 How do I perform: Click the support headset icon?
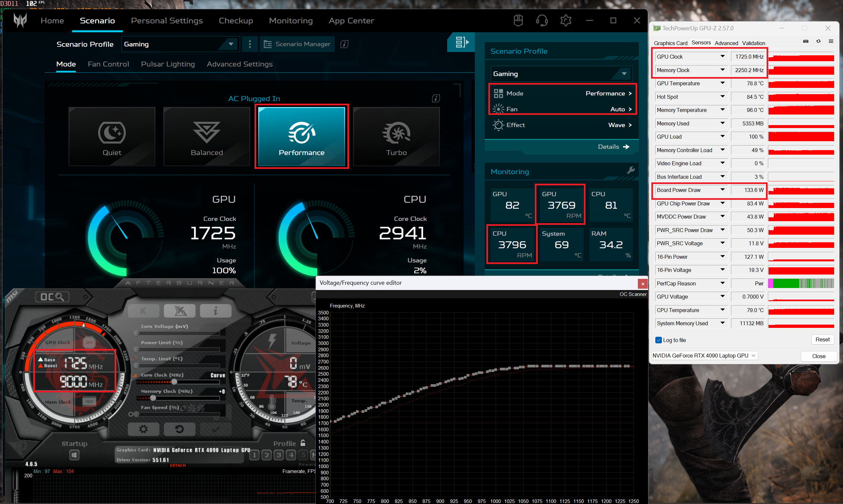[542, 20]
